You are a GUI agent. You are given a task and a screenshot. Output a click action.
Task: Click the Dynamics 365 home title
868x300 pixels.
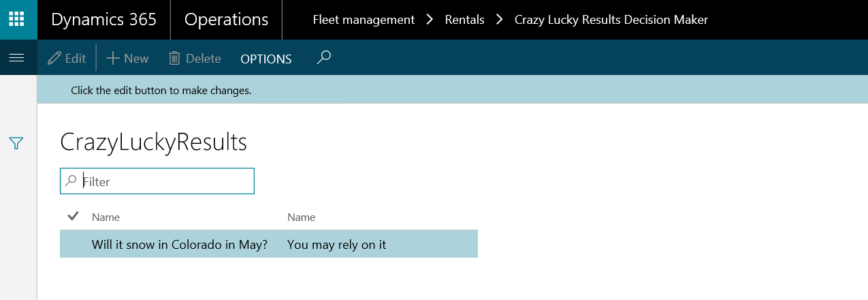[103, 20]
